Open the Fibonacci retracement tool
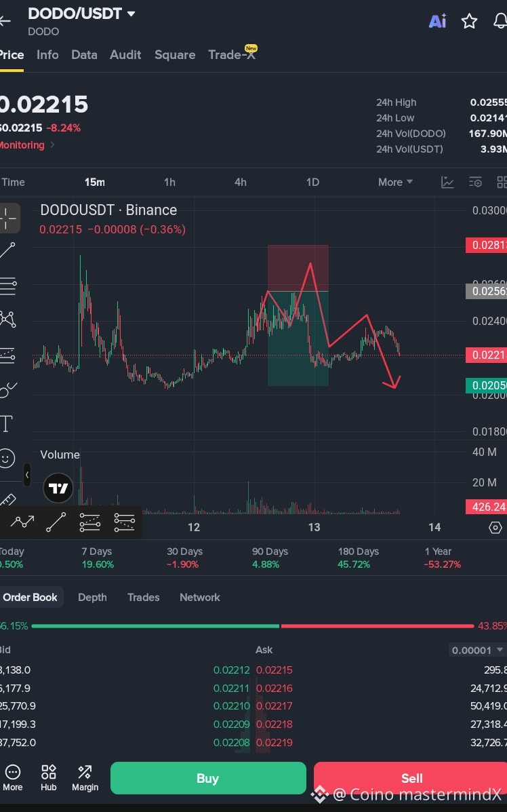 point(8,285)
